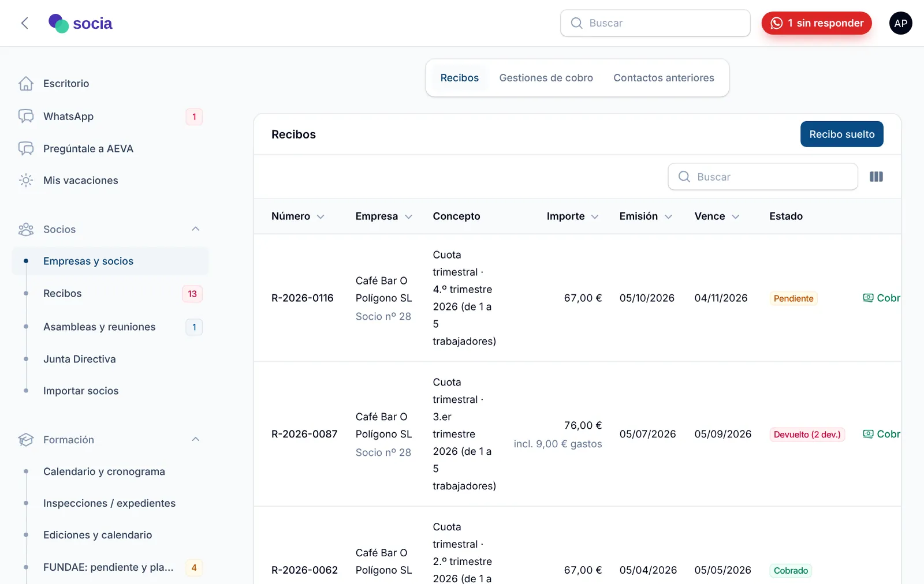Click the WhatsApp chat bubble icon
The image size is (924, 584).
(x=26, y=117)
